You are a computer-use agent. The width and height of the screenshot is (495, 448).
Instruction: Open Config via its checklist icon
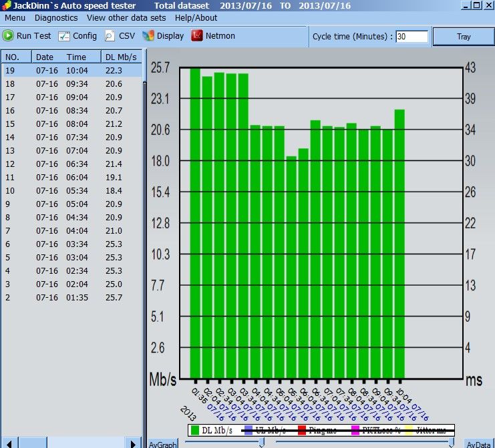[63, 36]
